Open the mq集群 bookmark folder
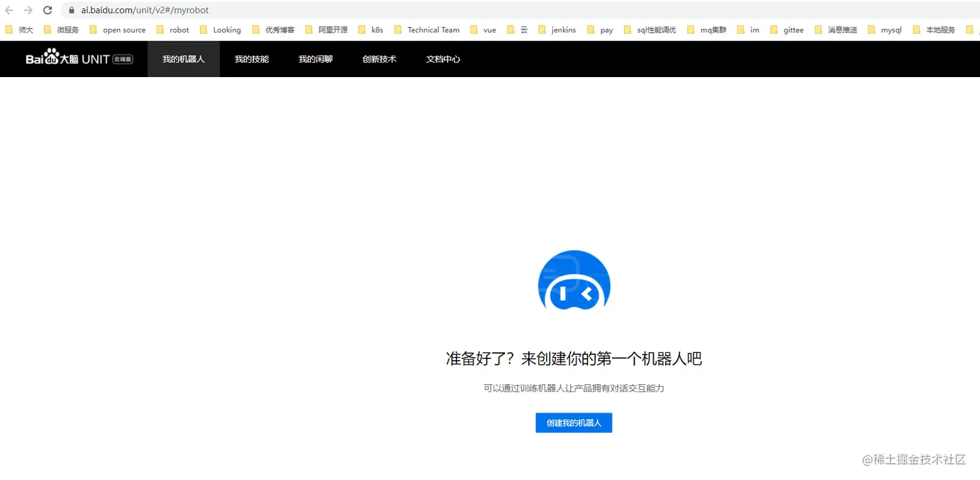Screen dimensions: 980x480 pyautogui.click(x=706, y=30)
